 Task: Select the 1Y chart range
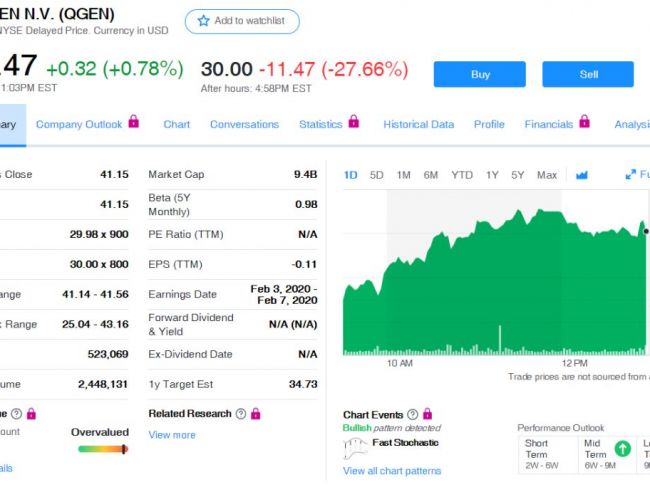tap(492, 175)
